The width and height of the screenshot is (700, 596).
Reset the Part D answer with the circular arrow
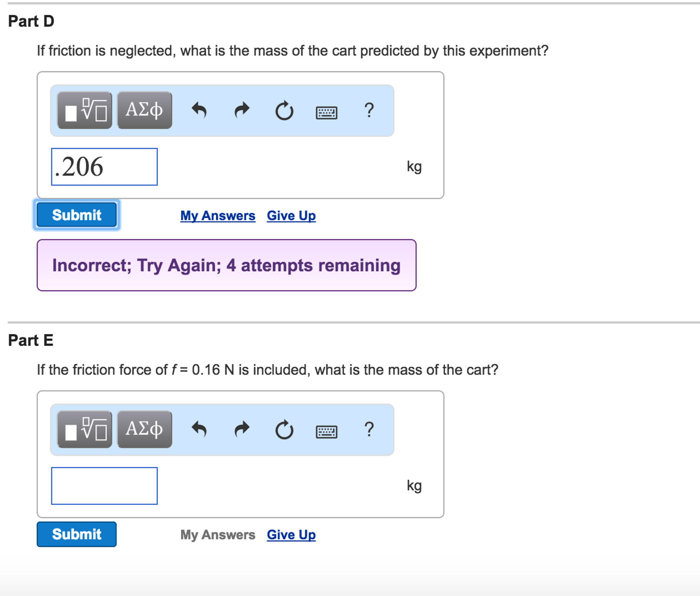284,111
